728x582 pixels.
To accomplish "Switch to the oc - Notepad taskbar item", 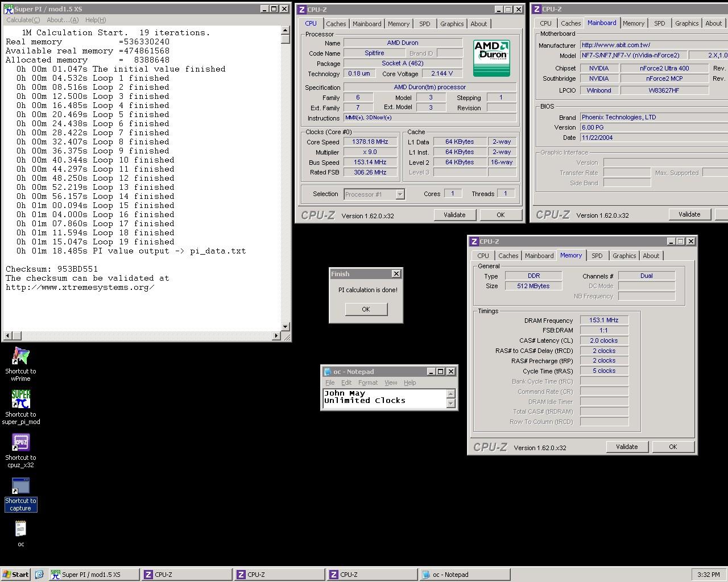I will tap(465, 575).
